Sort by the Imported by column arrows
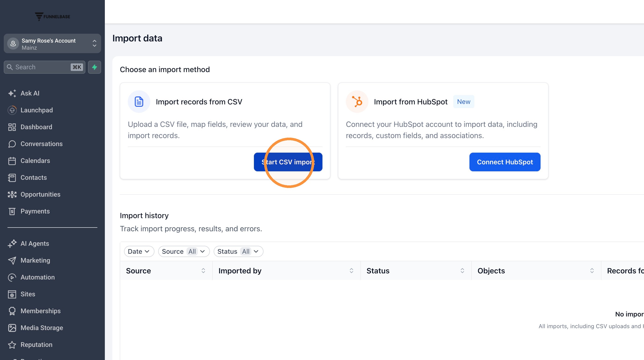Image resolution: width=644 pixels, height=360 pixels. 351,271
